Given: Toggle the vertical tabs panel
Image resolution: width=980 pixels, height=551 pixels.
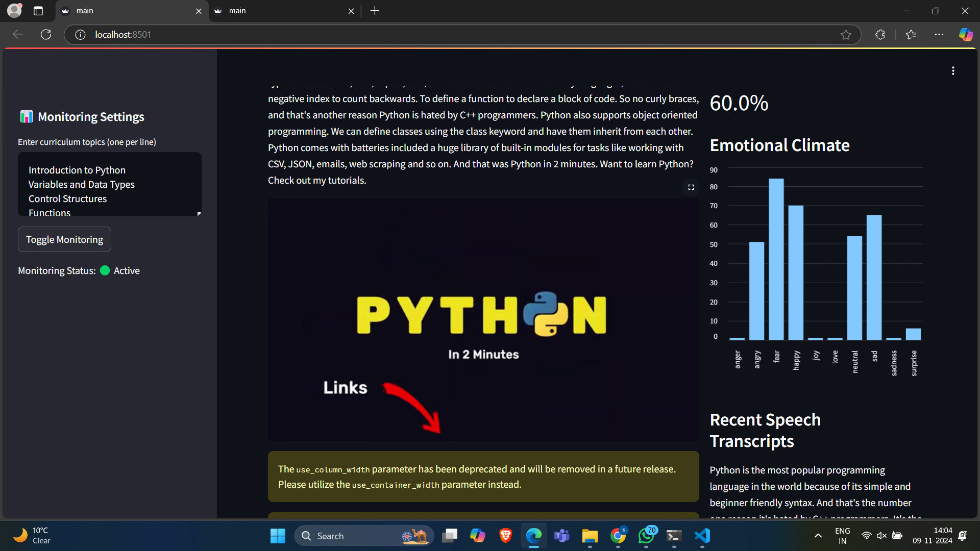Looking at the screenshot, I should pos(38,11).
